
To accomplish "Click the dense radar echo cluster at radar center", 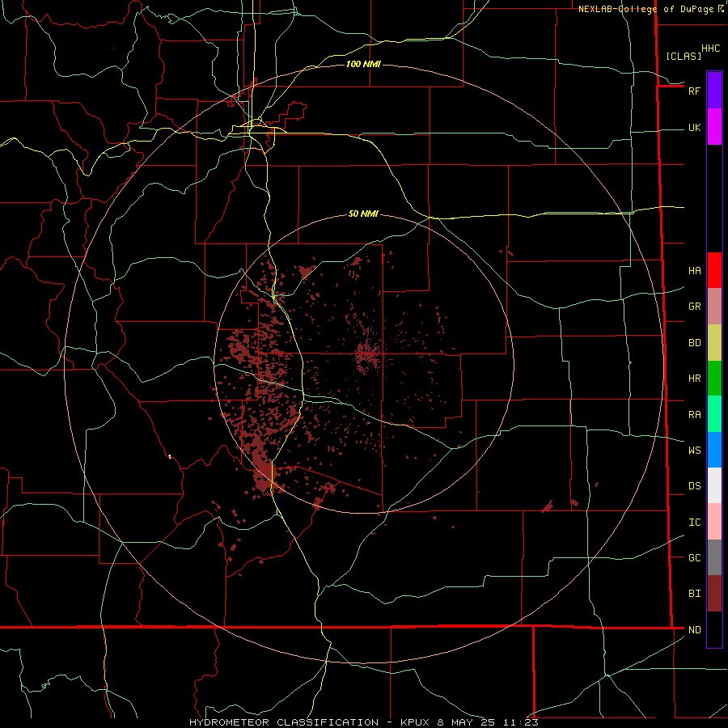I will coord(369,357).
